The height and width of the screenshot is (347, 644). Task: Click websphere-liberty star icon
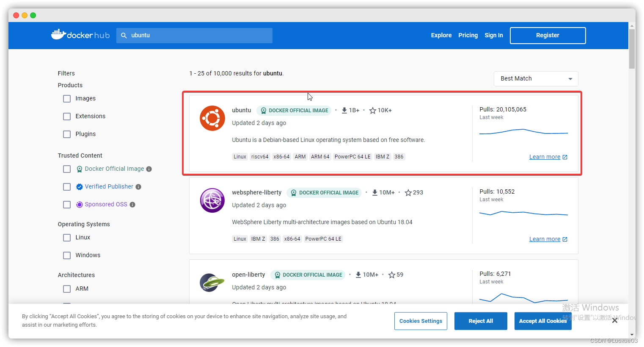(408, 192)
